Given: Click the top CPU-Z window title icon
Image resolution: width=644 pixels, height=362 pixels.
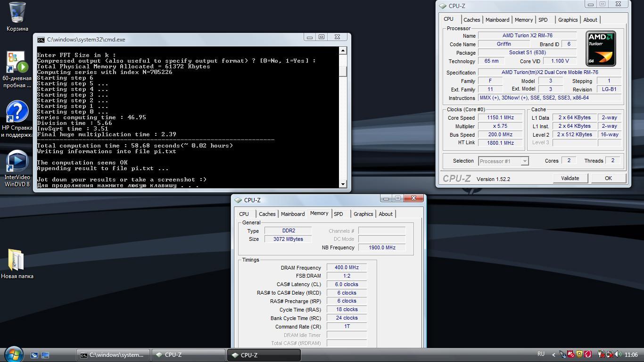Looking at the screenshot, I should click(x=443, y=6).
